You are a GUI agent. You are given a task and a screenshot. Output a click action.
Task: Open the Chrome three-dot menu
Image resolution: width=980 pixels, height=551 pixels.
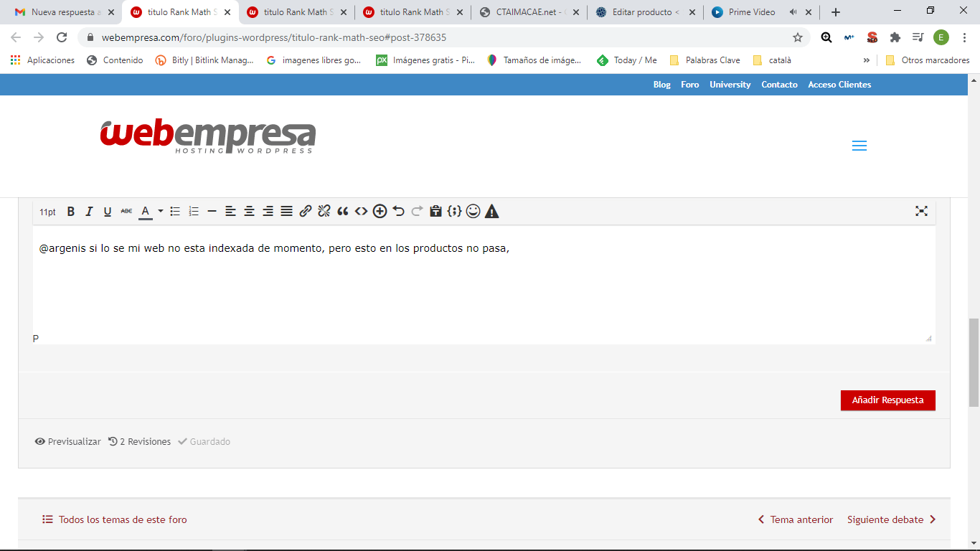tap(963, 37)
